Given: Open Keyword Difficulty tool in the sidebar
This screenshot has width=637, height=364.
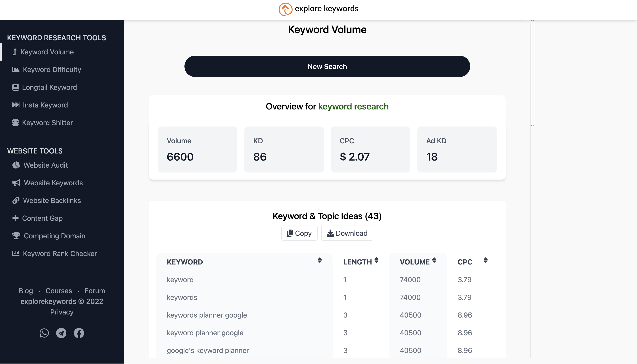Looking at the screenshot, I should 52,69.
